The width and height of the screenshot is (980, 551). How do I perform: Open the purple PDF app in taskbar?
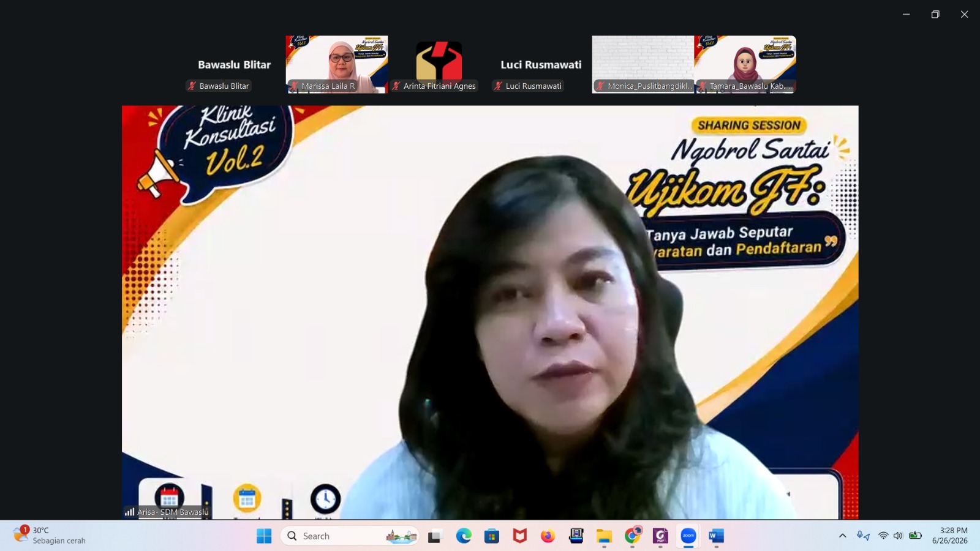pos(660,536)
